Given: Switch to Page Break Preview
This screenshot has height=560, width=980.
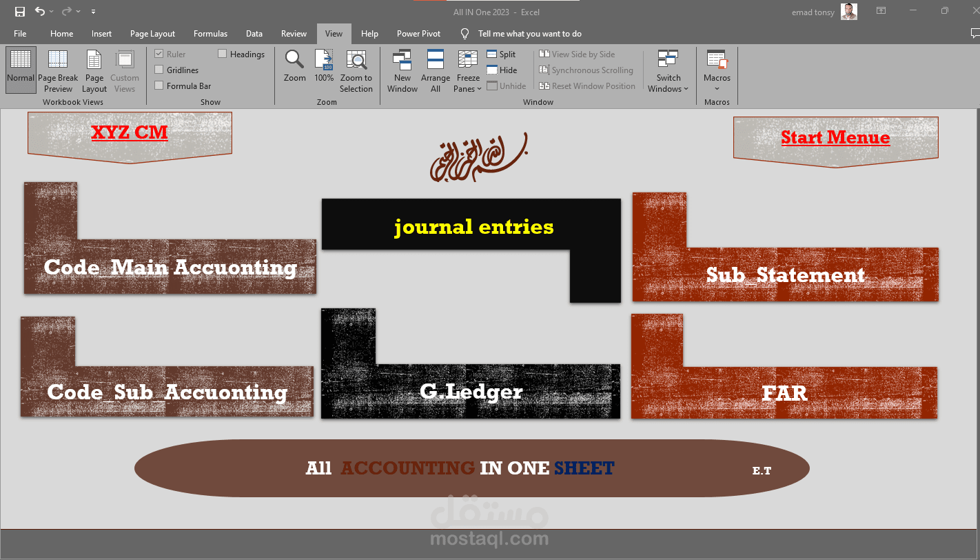Looking at the screenshot, I should 58,70.
